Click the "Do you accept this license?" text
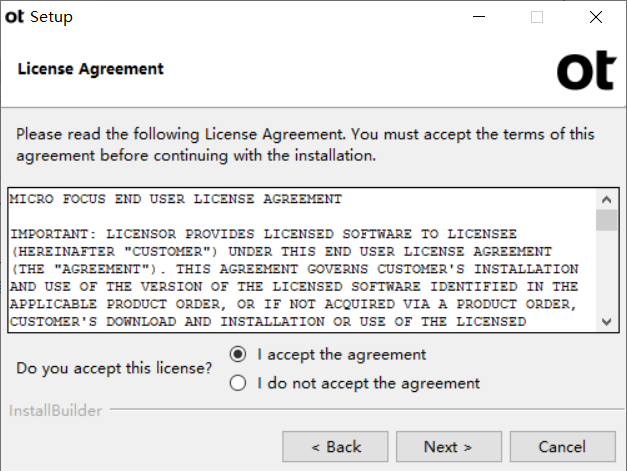 [114, 368]
